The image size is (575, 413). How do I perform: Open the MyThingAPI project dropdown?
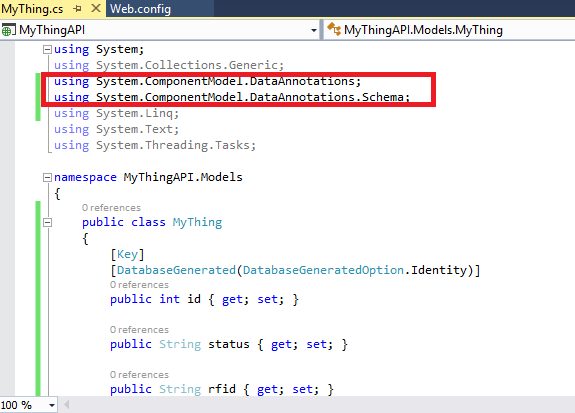(314, 30)
